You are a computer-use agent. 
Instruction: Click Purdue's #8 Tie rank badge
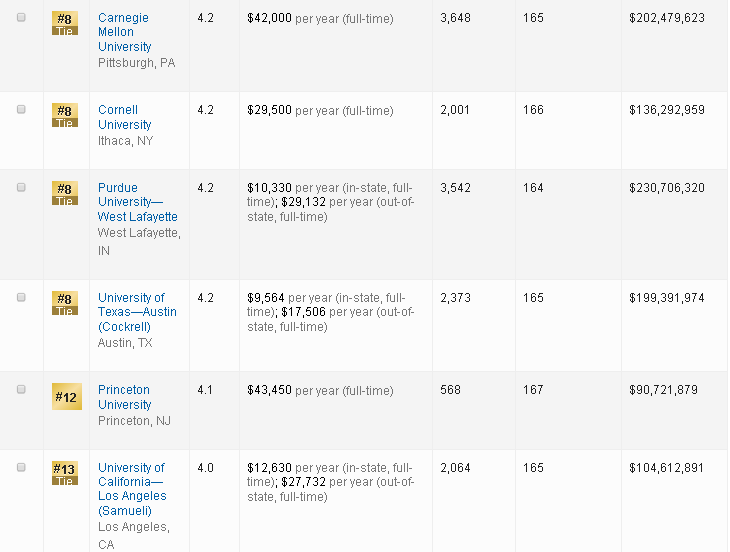[x=64, y=193]
